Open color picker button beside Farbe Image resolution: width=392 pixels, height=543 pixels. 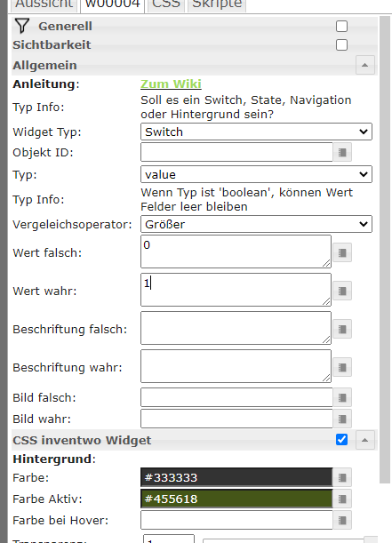coord(342,477)
